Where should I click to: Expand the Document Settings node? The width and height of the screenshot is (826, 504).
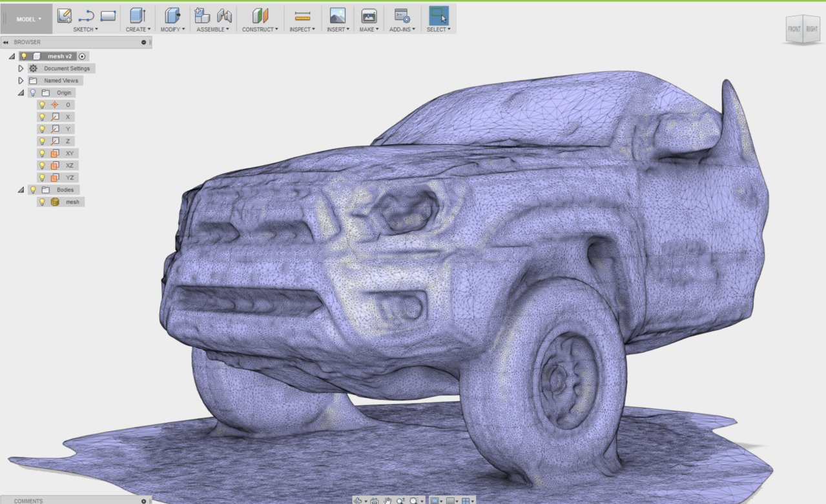point(21,68)
